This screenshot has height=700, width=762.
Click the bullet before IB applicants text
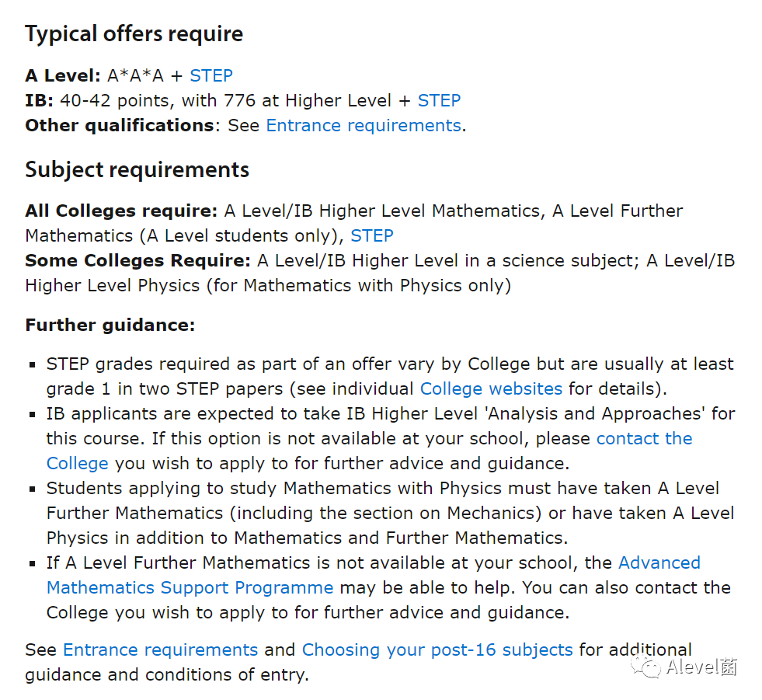click(x=33, y=414)
